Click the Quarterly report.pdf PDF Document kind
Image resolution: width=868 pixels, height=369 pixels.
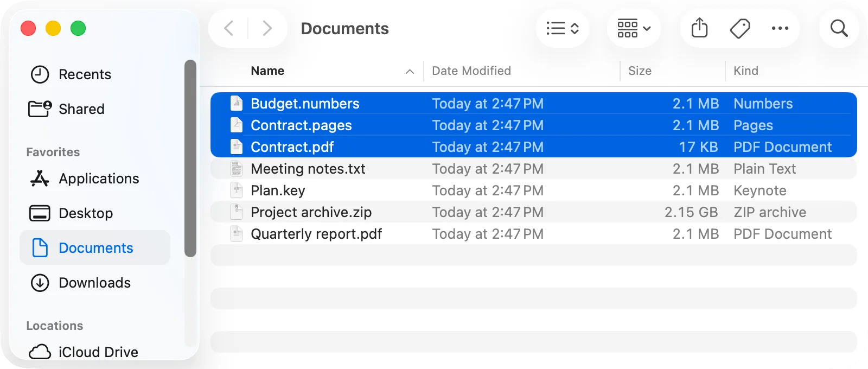pyautogui.click(x=782, y=234)
